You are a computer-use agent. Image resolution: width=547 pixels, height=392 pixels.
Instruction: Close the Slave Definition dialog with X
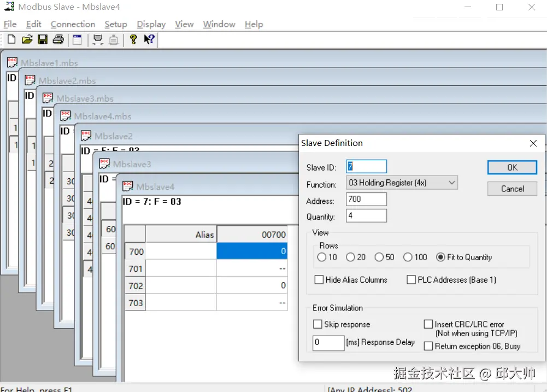(x=533, y=143)
